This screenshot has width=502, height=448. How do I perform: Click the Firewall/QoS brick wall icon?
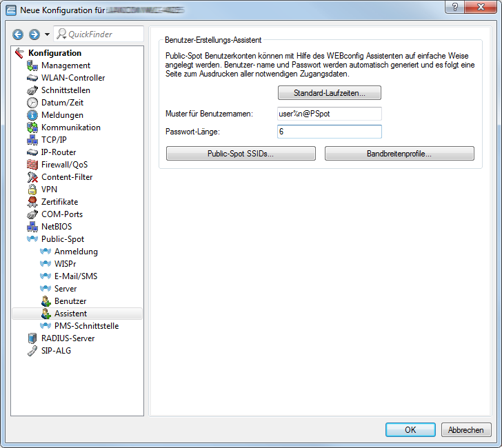(x=32, y=165)
